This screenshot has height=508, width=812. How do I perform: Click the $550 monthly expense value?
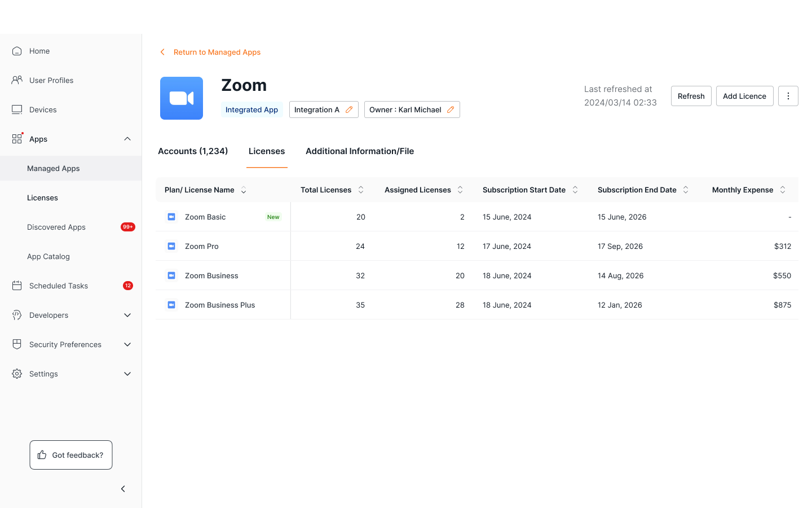pyautogui.click(x=782, y=275)
